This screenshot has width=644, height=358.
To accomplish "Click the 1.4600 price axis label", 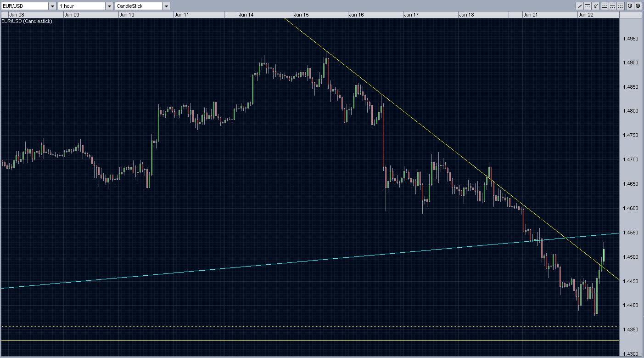I will pos(630,208).
